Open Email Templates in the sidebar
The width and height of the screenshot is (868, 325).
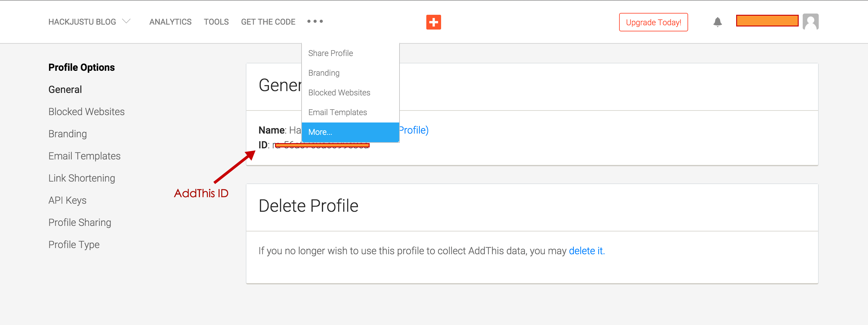coord(84,156)
